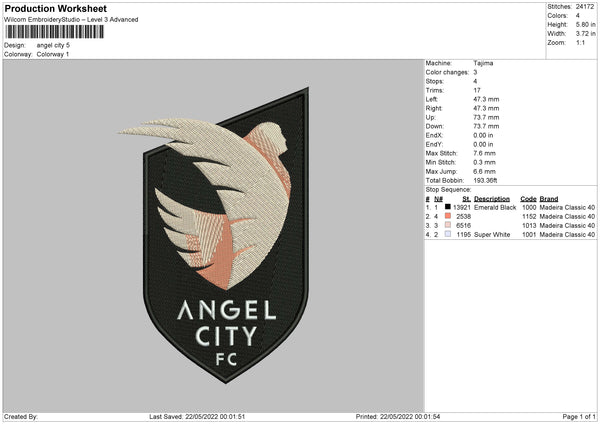Click the Super White description
Viewport: 600px width, 424px height.
(492, 235)
